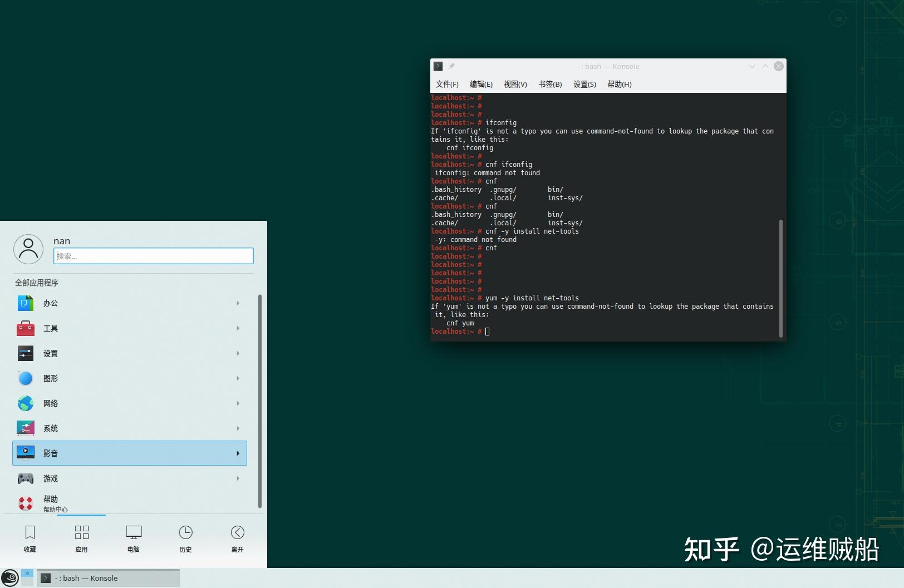The width and height of the screenshot is (904, 588).
Task: Open the 系统 system category icon
Action: (x=25, y=428)
